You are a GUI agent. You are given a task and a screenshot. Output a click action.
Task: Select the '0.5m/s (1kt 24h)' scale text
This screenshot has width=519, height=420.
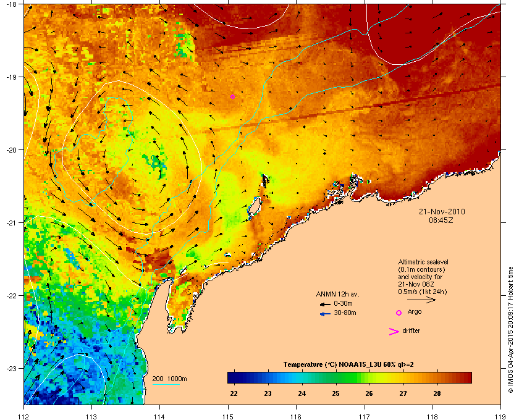(x=423, y=292)
